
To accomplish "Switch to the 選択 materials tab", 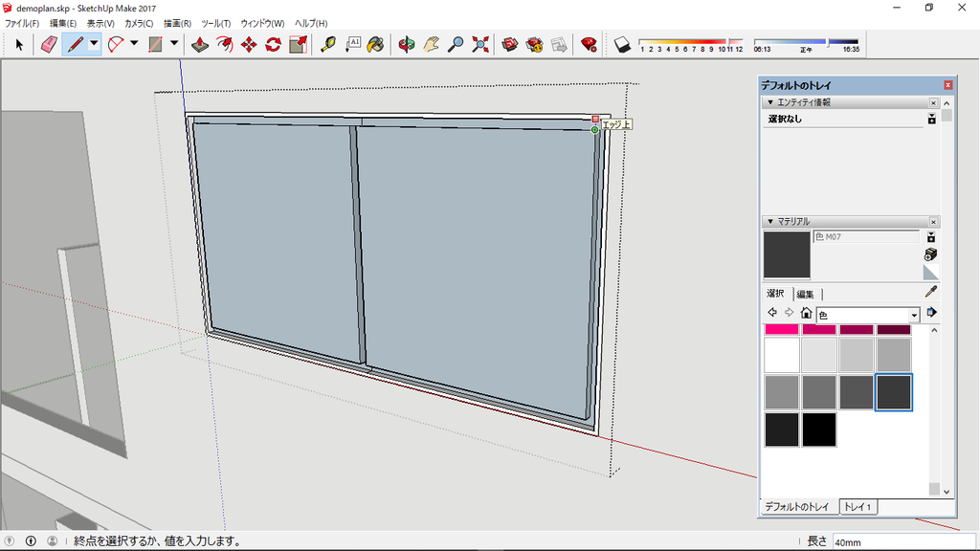I will 775,294.
